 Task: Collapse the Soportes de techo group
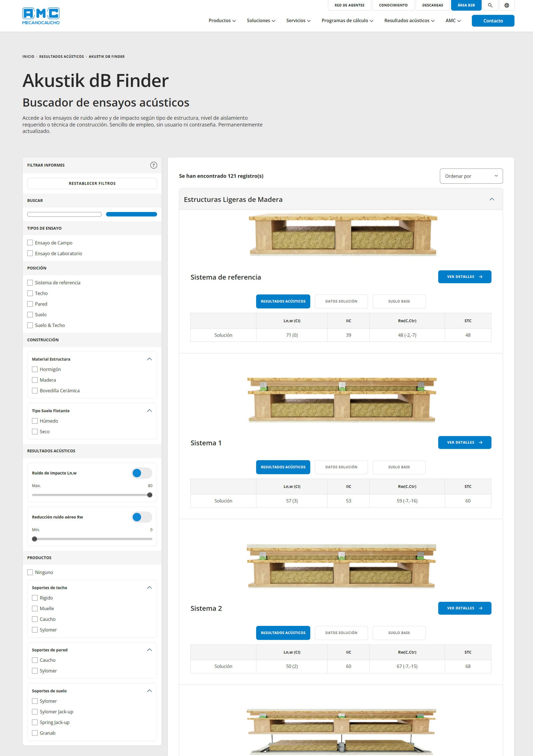point(149,587)
